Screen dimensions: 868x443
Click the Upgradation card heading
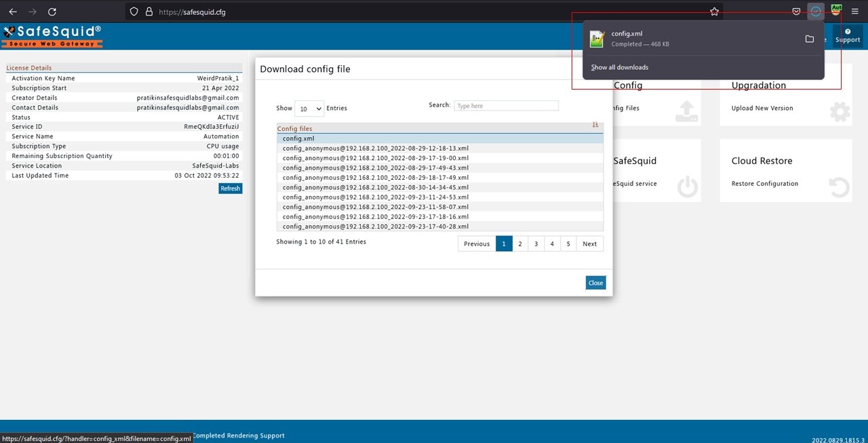(x=759, y=85)
